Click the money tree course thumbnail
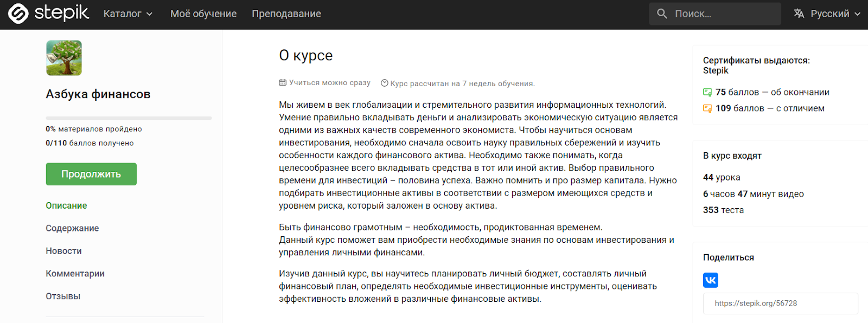868x323 pixels. pos(64,58)
